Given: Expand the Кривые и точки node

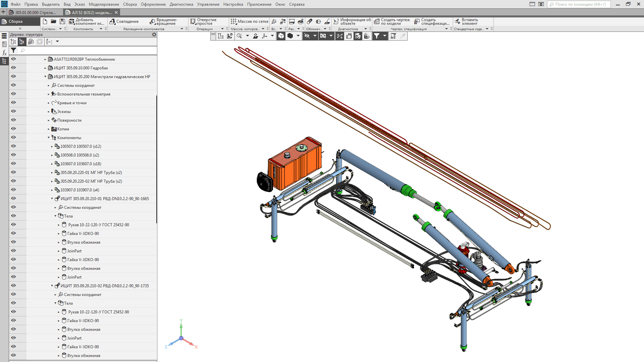Looking at the screenshot, I should click(x=49, y=103).
